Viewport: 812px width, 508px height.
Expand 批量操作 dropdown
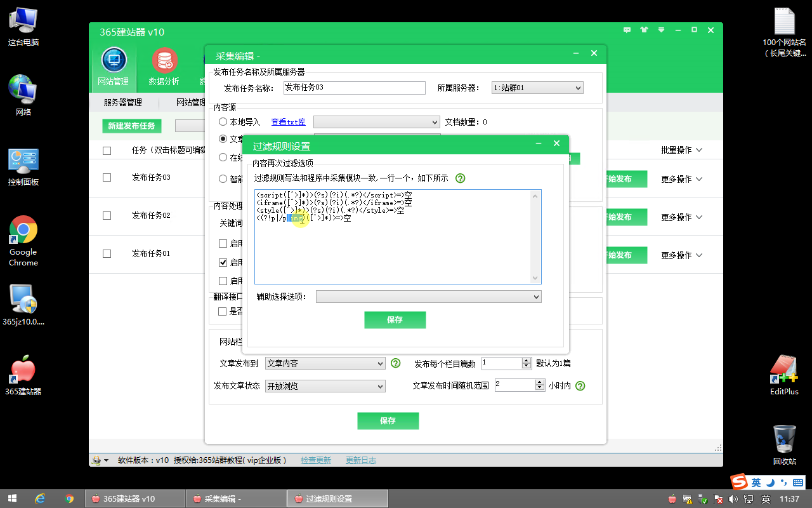click(682, 150)
